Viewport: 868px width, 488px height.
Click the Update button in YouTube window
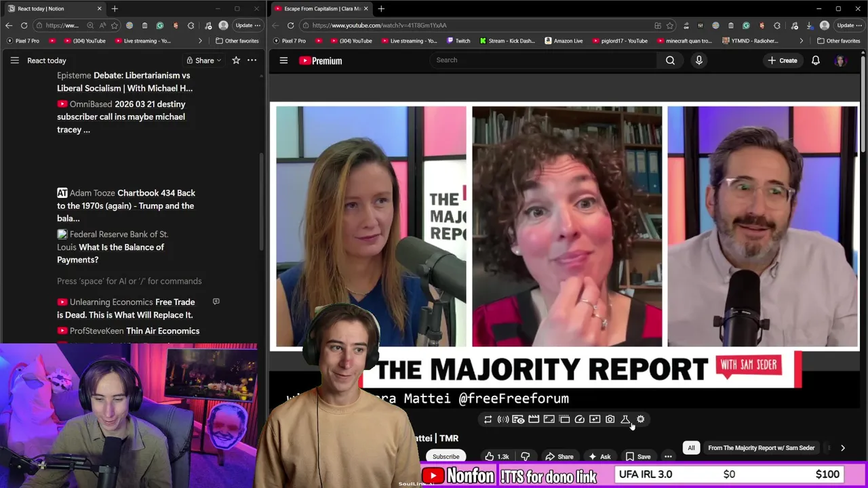pyautogui.click(x=849, y=25)
